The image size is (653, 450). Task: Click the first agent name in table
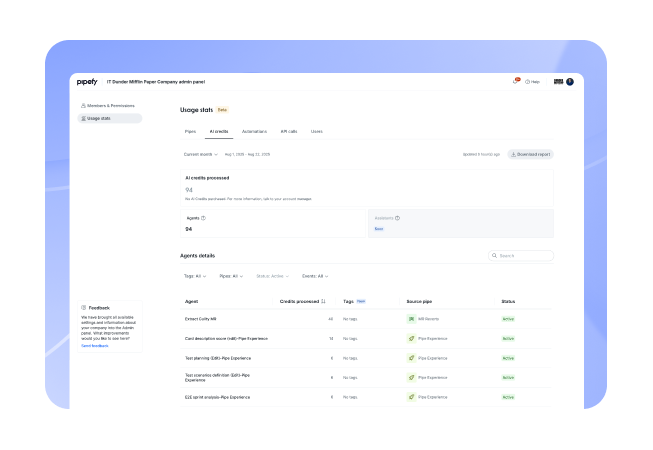[x=200, y=319]
